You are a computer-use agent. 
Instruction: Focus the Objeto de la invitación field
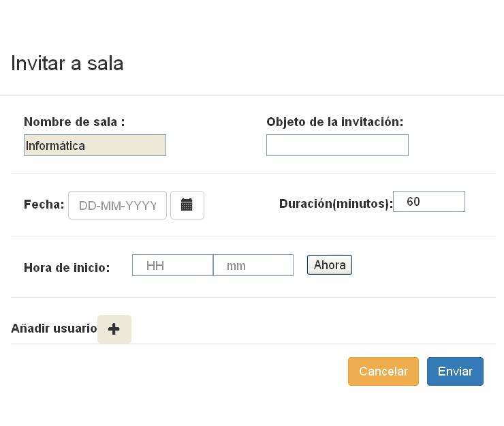click(x=338, y=145)
